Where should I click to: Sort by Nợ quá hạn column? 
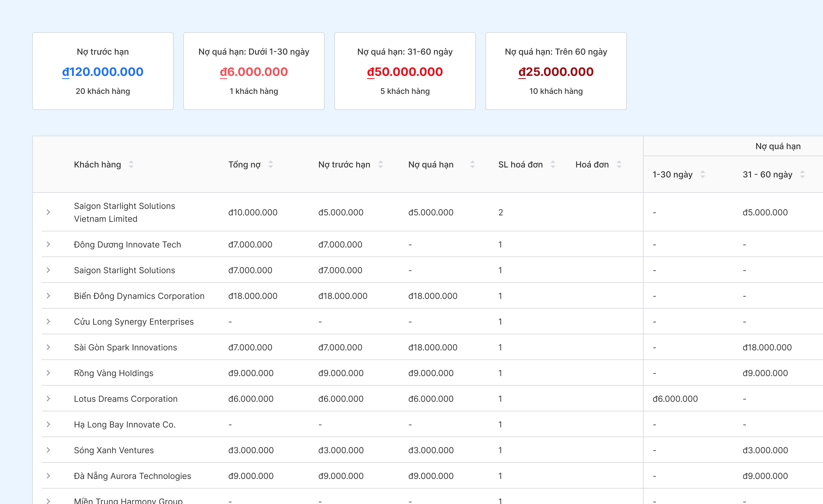click(x=472, y=164)
